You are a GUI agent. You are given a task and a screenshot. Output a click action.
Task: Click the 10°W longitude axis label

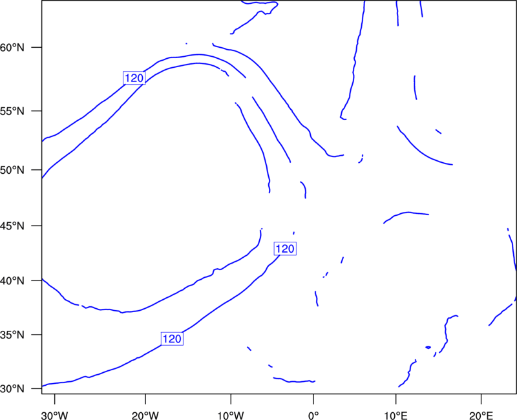coord(231,415)
